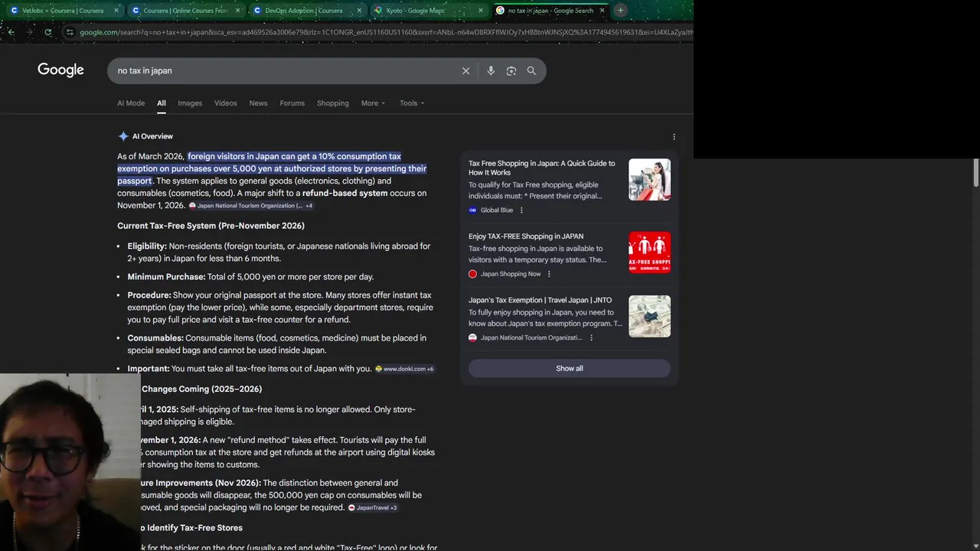Click the Consumables bullet label
This screenshot has height=551, width=980.
click(x=155, y=338)
